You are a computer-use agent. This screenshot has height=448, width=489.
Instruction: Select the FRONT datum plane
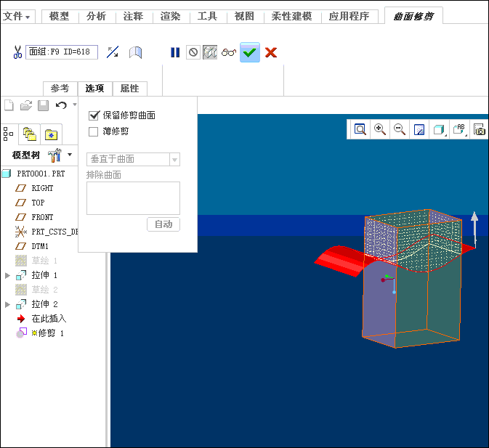pos(42,217)
